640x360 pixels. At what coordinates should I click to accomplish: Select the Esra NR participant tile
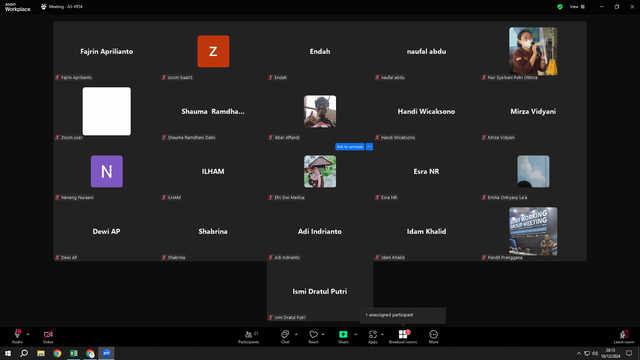pos(427,171)
